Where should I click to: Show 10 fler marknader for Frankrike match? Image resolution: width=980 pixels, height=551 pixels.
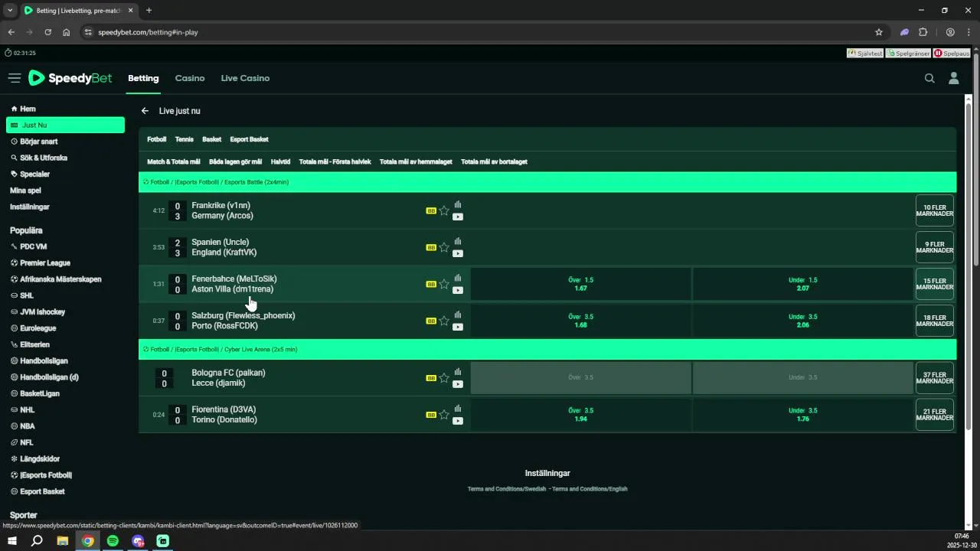click(935, 210)
